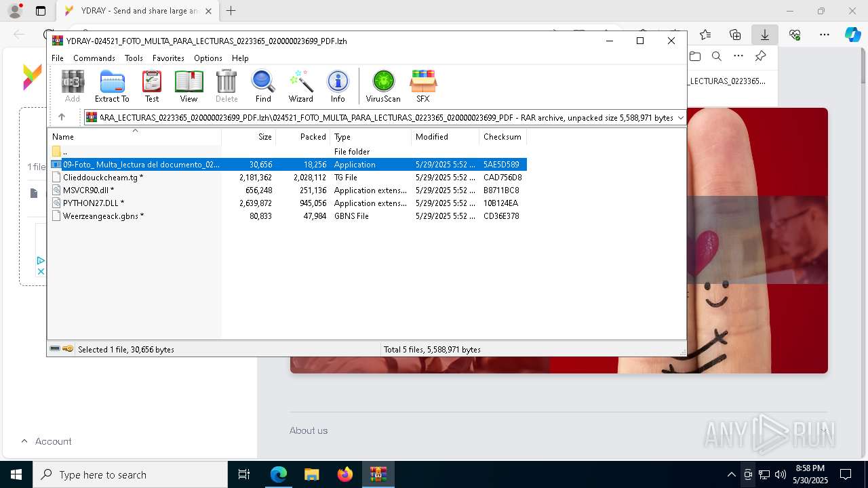Screen dimensions: 868x488
Task: Select PYTHON27.DLL file row
Action: [288, 203]
